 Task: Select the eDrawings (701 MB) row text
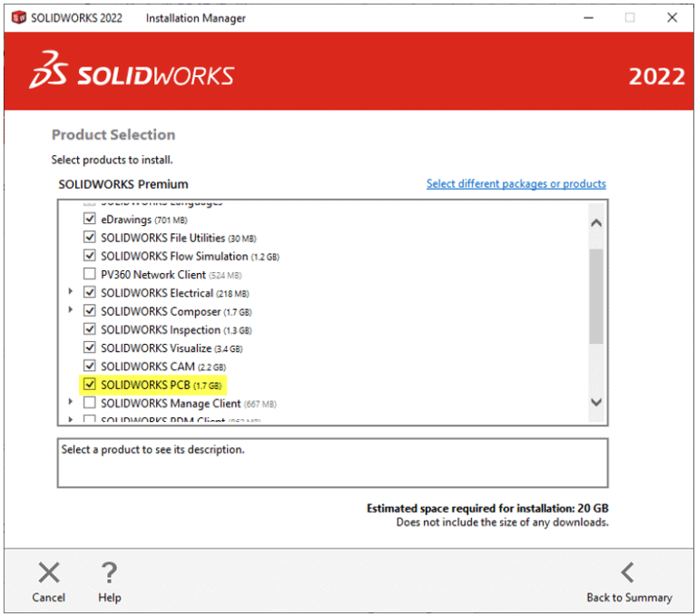[144, 220]
